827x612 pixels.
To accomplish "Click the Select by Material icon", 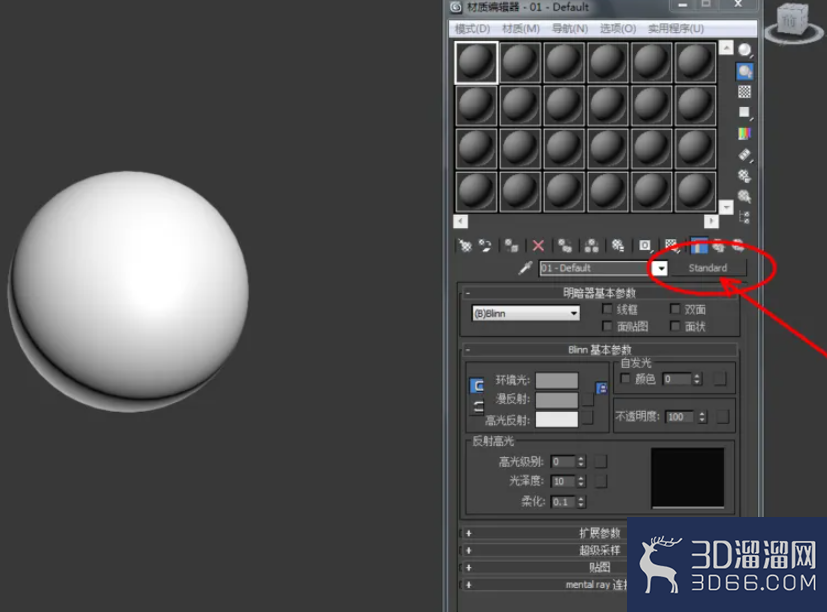I will click(745, 196).
